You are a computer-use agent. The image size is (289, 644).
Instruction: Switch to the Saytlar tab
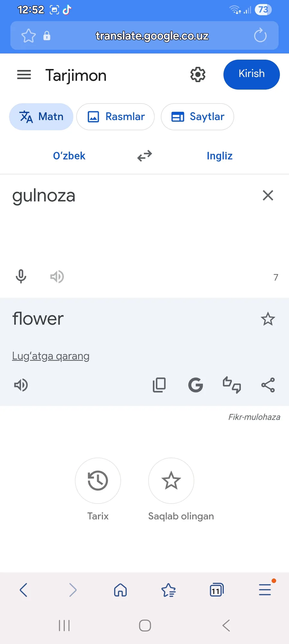click(x=197, y=117)
